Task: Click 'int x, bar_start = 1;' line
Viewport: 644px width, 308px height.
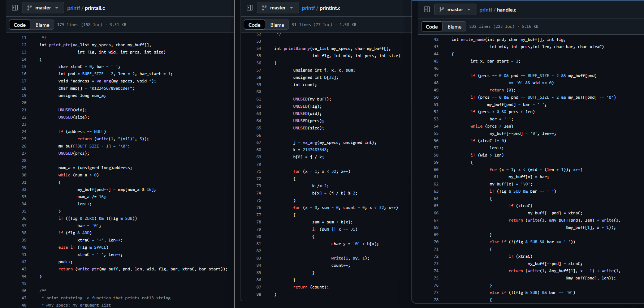Action: 496,61
